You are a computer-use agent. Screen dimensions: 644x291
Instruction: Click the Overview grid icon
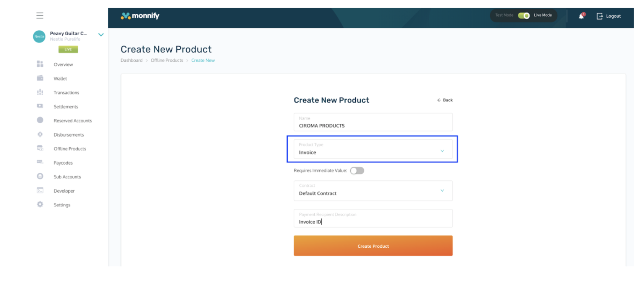coord(40,64)
